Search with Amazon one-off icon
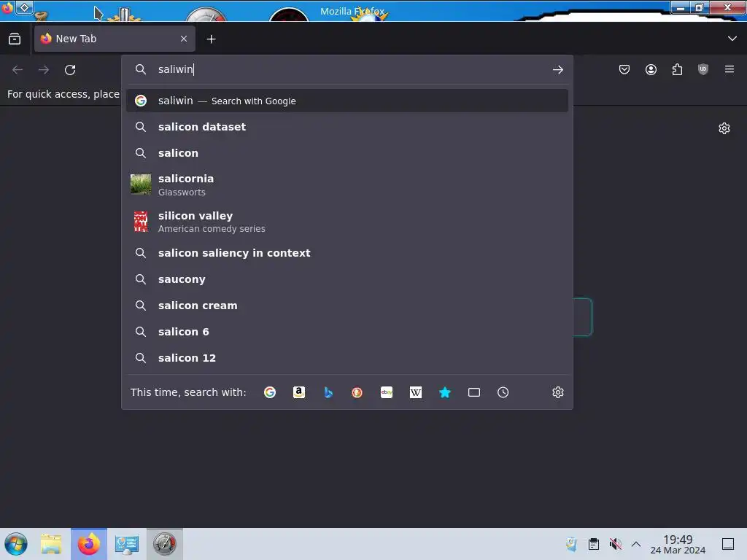Screen dimensions: 747x560 click(x=298, y=392)
